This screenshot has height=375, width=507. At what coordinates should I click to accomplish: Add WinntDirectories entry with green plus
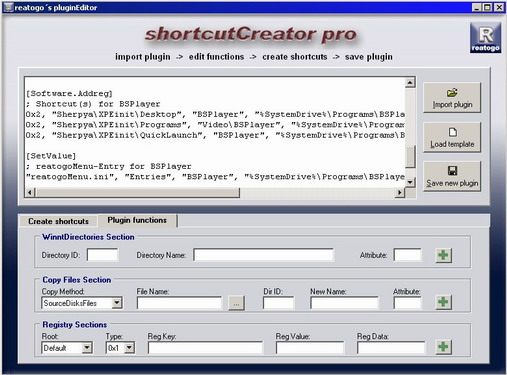(x=443, y=255)
